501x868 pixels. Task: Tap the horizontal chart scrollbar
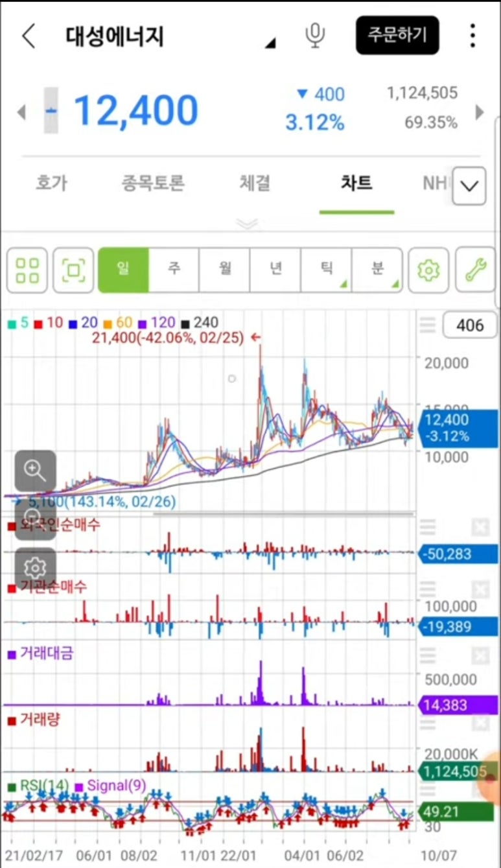coord(284,515)
